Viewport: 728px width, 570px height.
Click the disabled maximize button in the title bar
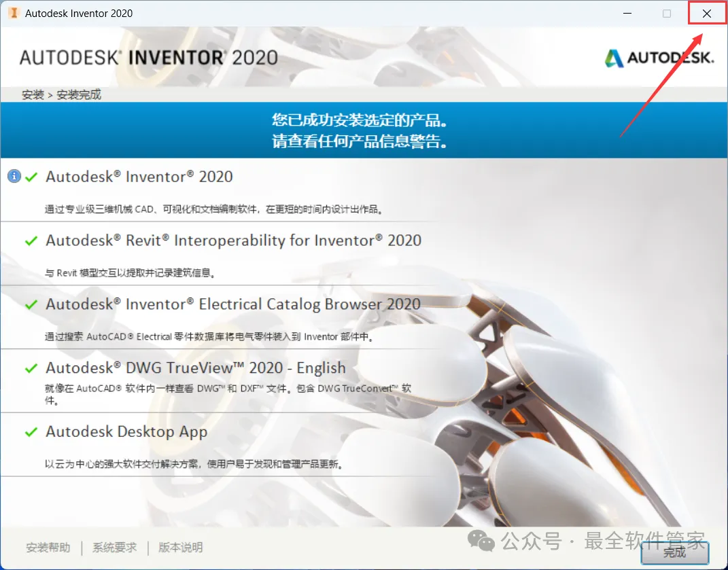click(x=667, y=14)
